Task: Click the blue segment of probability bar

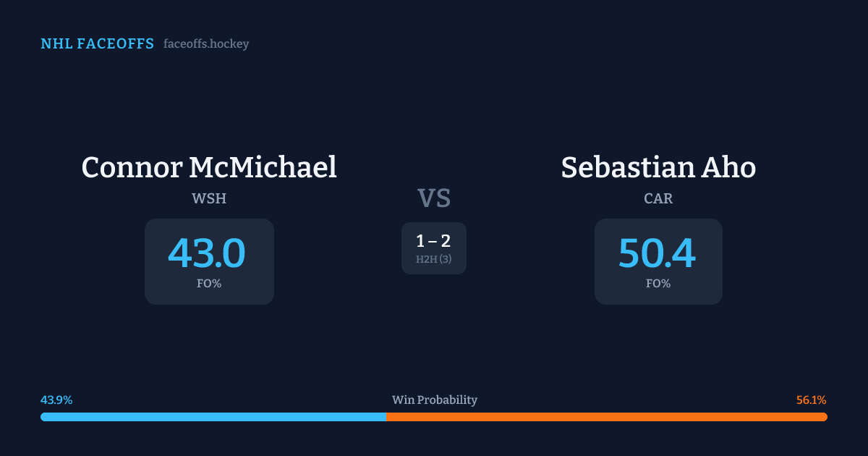Action: pyautogui.click(x=213, y=417)
